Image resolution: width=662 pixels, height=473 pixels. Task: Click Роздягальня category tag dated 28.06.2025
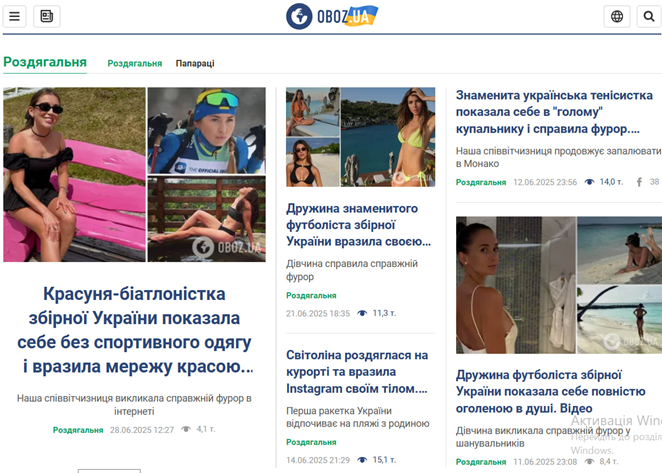pyautogui.click(x=78, y=430)
